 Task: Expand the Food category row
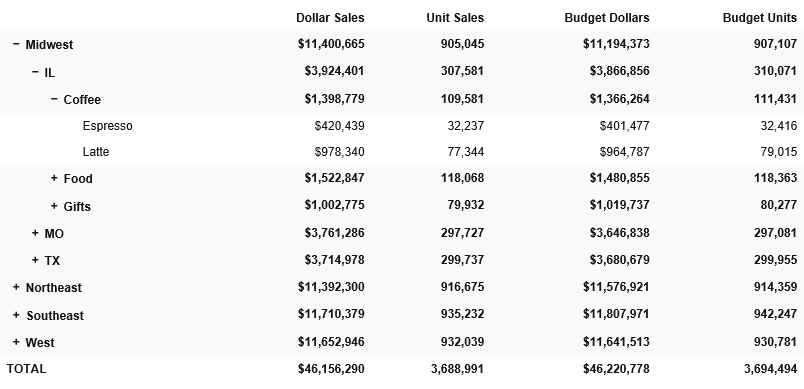click(54, 178)
